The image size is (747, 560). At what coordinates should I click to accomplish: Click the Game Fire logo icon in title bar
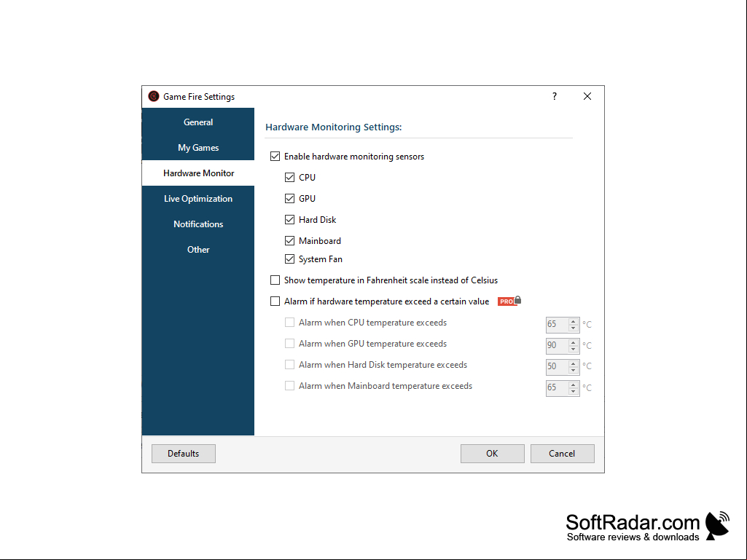[153, 97]
